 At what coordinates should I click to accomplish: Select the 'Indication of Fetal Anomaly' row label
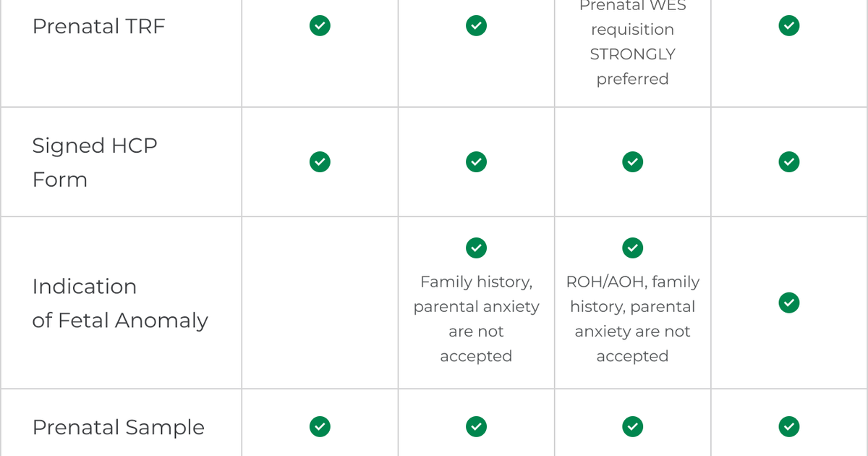tap(120, 303)
